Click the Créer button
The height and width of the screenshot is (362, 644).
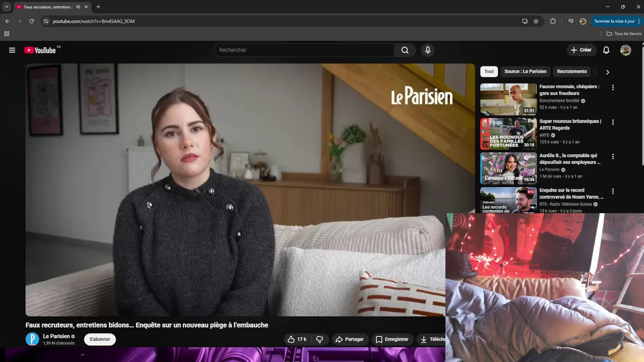click(x=581, y=50)
